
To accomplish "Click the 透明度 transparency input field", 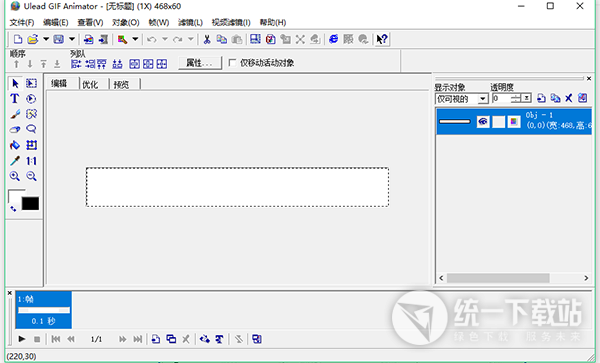I will click(502, 99).
